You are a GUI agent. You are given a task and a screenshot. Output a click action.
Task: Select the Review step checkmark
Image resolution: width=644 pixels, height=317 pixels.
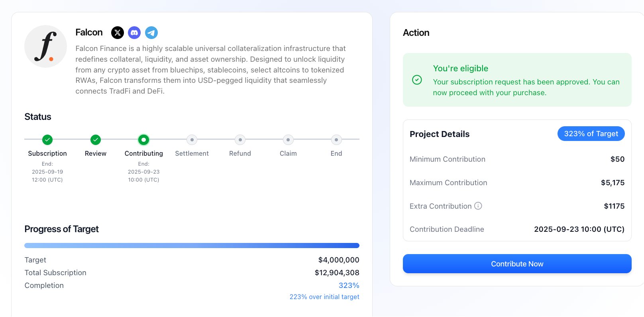click(x=96, y=140)
